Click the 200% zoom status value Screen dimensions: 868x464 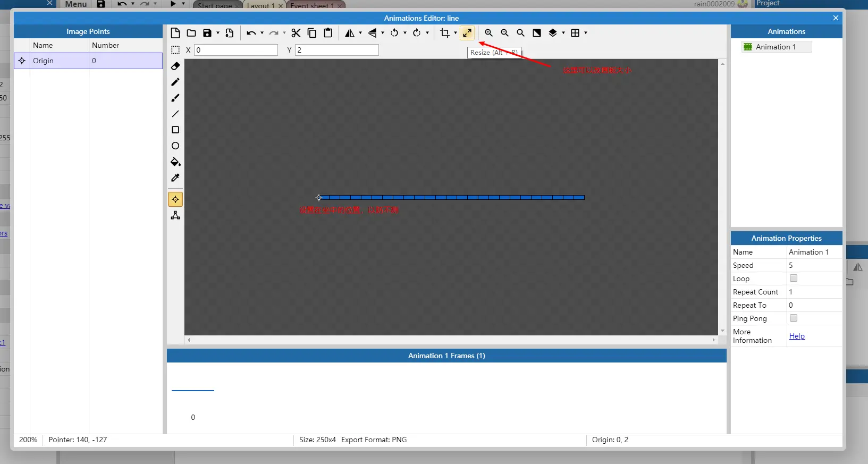(x=28, y=440)
